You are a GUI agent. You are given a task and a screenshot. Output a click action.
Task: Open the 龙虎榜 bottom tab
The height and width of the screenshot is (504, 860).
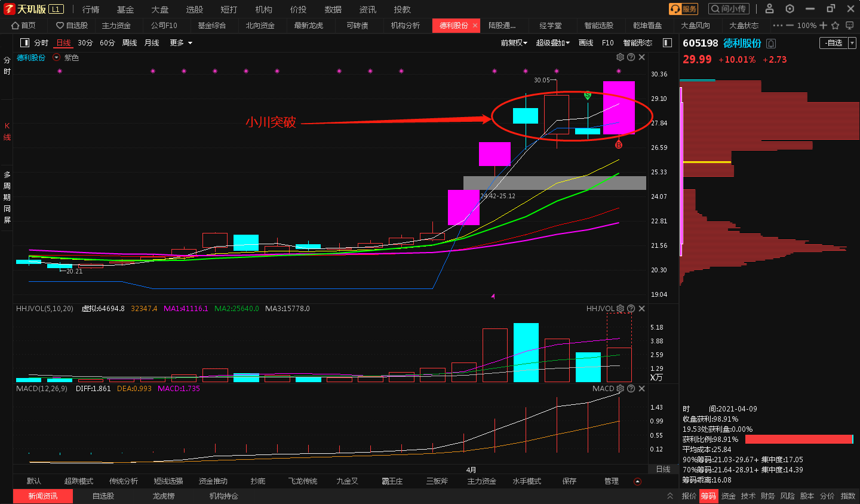[163, 496]
